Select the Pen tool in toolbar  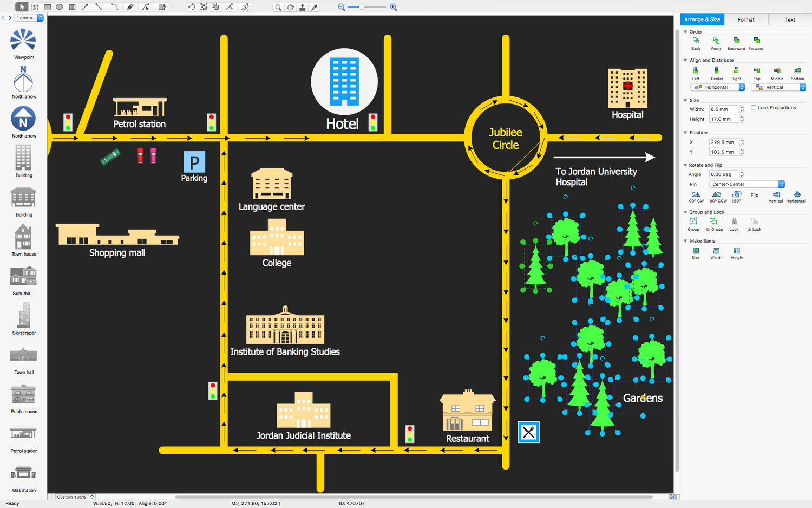(130, 7)
